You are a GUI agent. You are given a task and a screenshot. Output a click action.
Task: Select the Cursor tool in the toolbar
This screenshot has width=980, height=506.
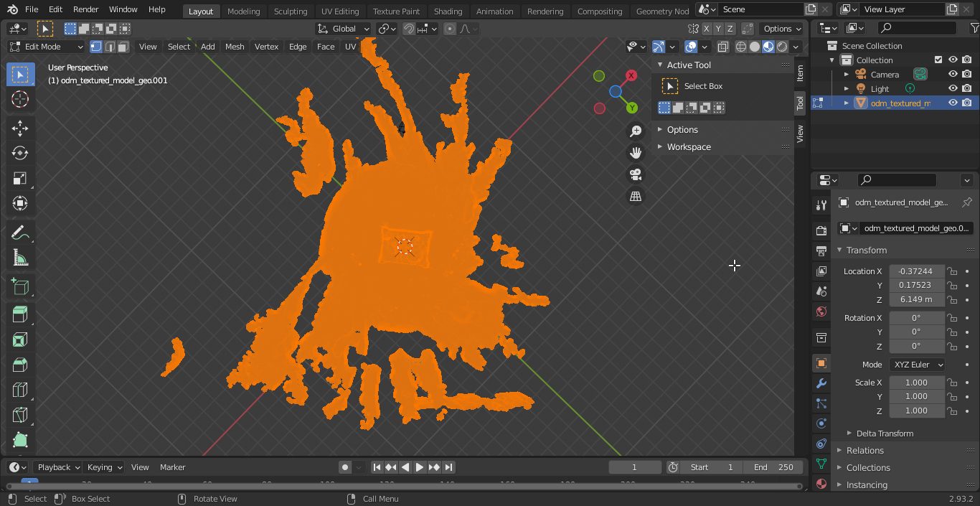pos(20,100)
